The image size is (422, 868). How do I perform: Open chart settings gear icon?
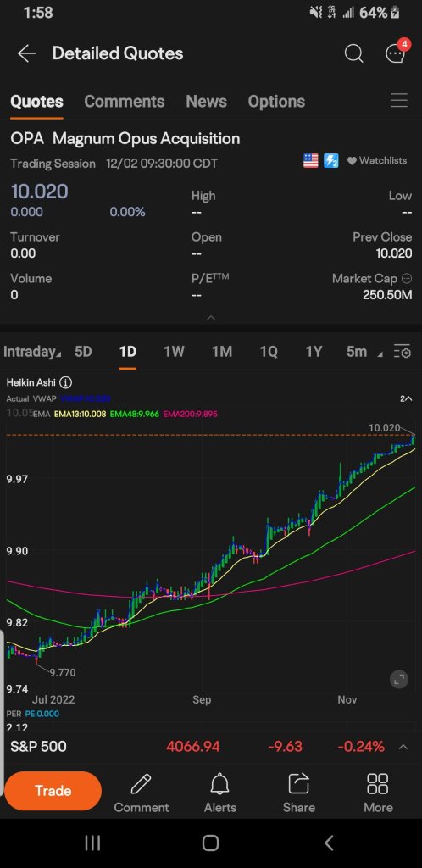(x=403, y=352)
